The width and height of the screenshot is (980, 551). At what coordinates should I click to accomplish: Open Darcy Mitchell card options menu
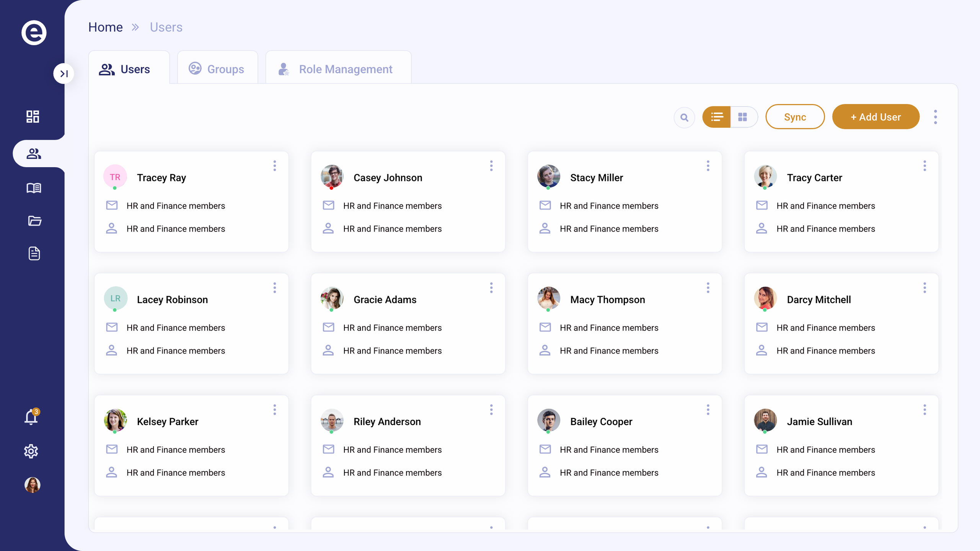925,288
